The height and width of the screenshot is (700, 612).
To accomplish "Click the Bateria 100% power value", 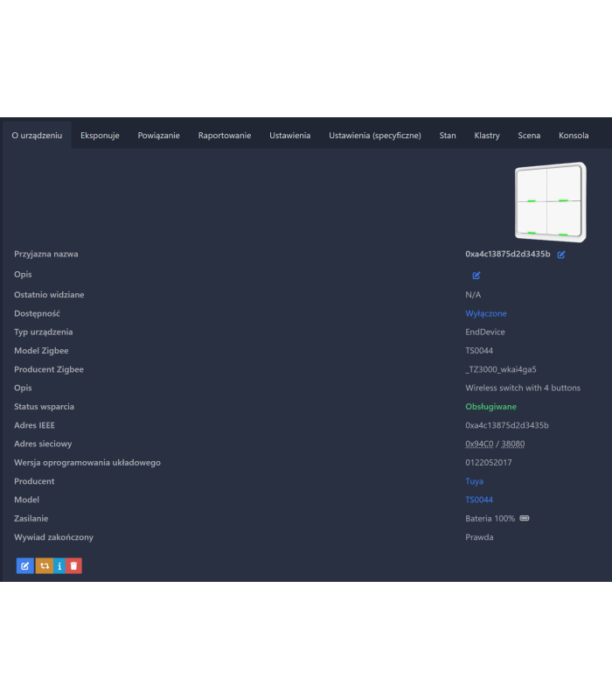I will [x=490, y=518].
